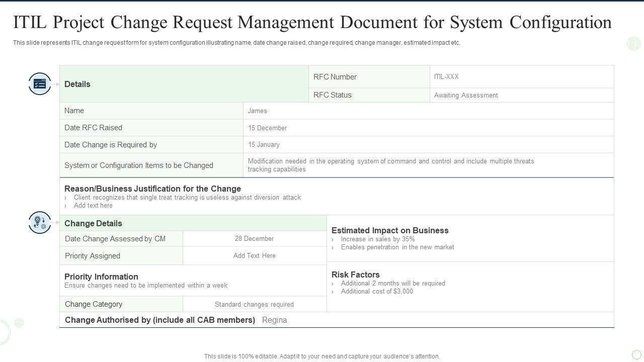
Task: Select the Estimated Impact on Business heading
Action: tap(389, 230)
